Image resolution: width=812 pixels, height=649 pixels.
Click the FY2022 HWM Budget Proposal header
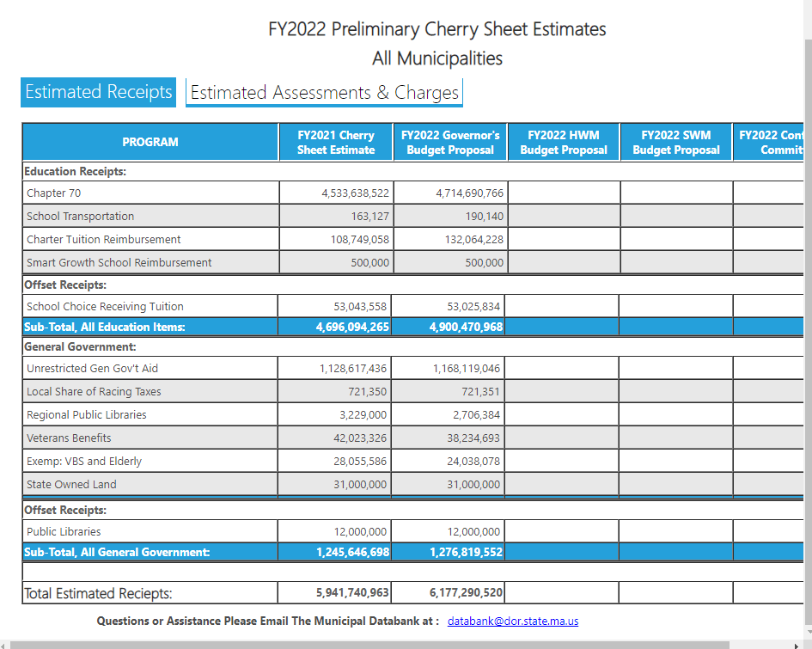click(x=563, y=142)
